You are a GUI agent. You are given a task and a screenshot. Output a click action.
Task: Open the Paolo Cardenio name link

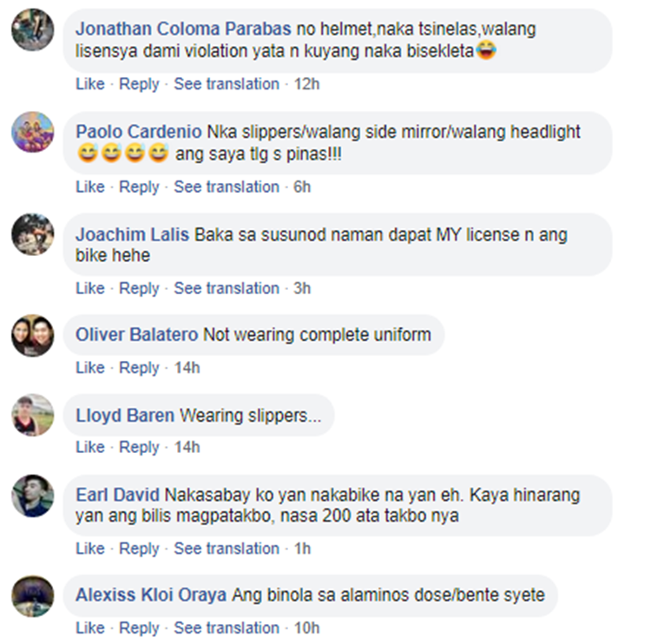tap(139, 132)
